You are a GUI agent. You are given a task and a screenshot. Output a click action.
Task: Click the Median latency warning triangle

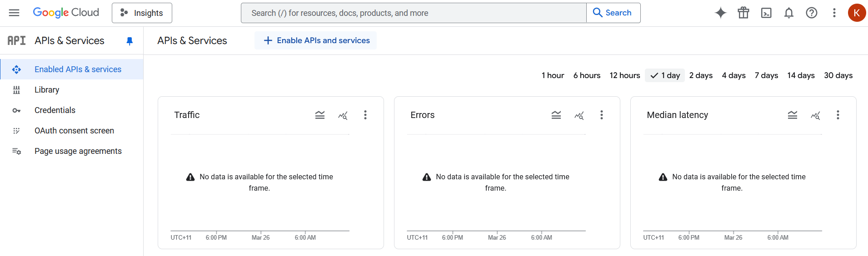663,177
